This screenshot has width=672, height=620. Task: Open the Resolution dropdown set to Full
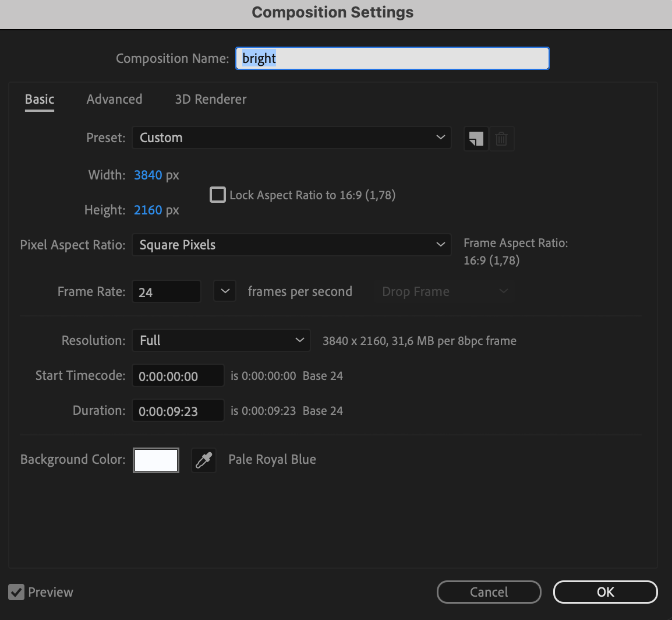click(221, 340)
